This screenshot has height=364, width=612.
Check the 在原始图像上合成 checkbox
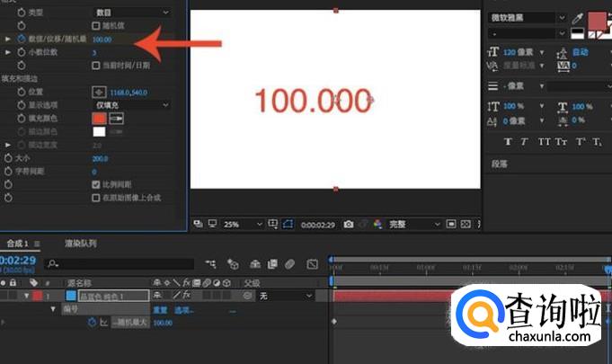[97, 197]
